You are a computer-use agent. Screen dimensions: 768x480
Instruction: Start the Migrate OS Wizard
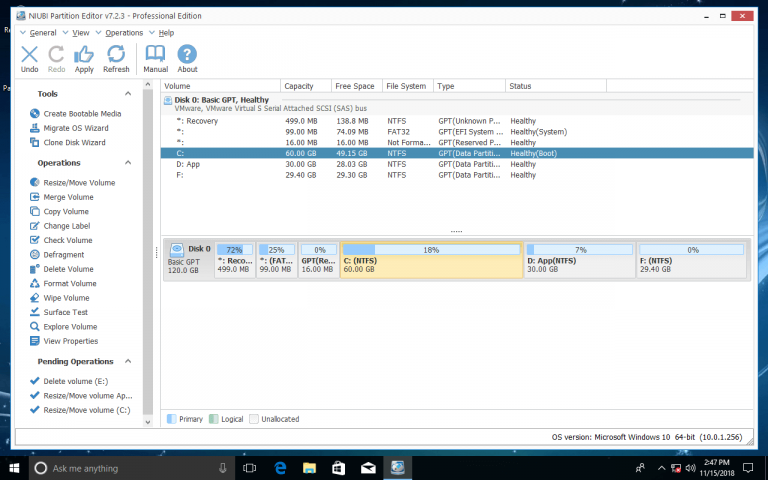coord(69,128)
